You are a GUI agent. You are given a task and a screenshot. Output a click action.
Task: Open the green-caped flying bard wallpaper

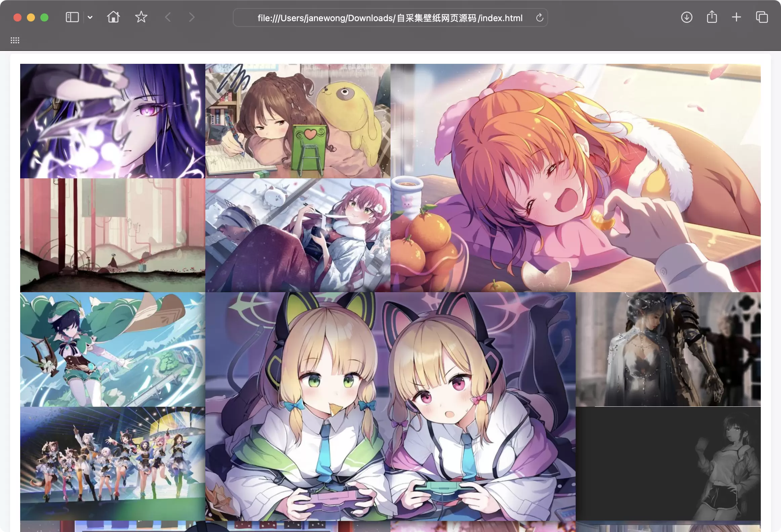(x=113, y=349)
